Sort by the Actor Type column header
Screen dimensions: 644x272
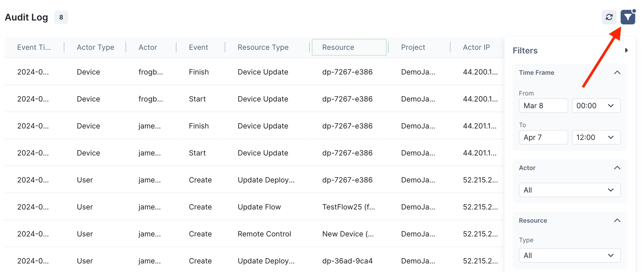pos(95,47)
